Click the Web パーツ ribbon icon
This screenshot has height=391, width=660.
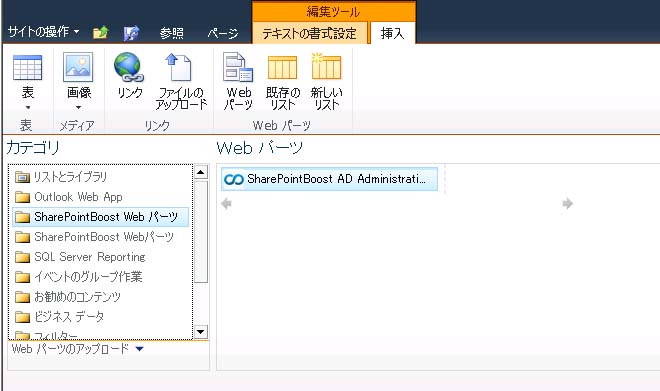[238, 67]
